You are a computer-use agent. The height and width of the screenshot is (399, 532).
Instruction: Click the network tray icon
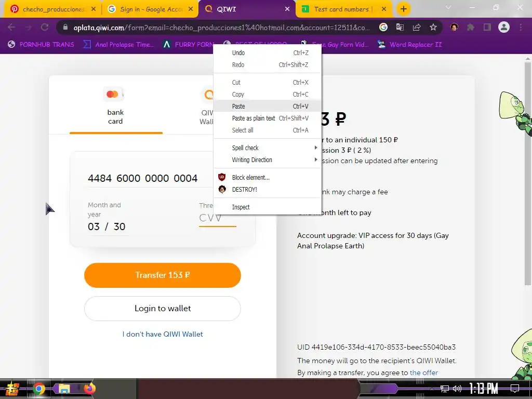click(x=444, y=389)
